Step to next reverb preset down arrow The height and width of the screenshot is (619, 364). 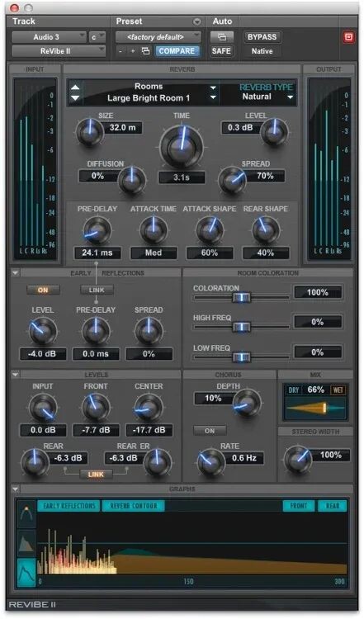pos(75,97)
